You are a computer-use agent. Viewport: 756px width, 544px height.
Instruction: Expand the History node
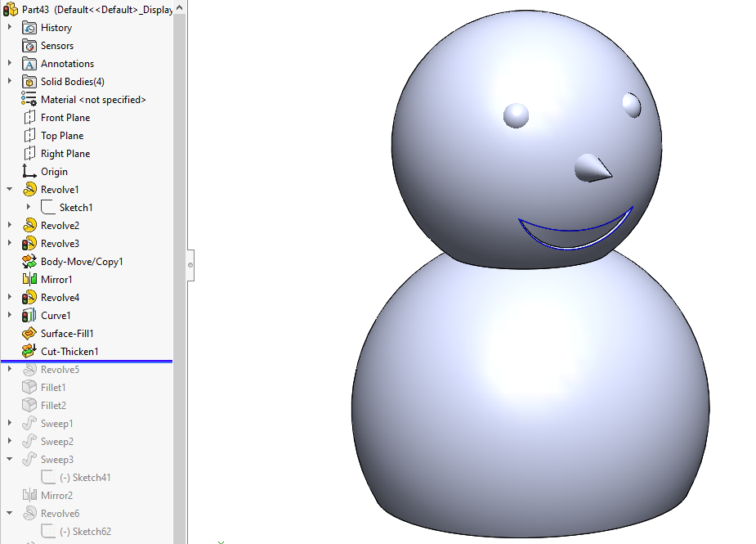click(x=10, y=28)
